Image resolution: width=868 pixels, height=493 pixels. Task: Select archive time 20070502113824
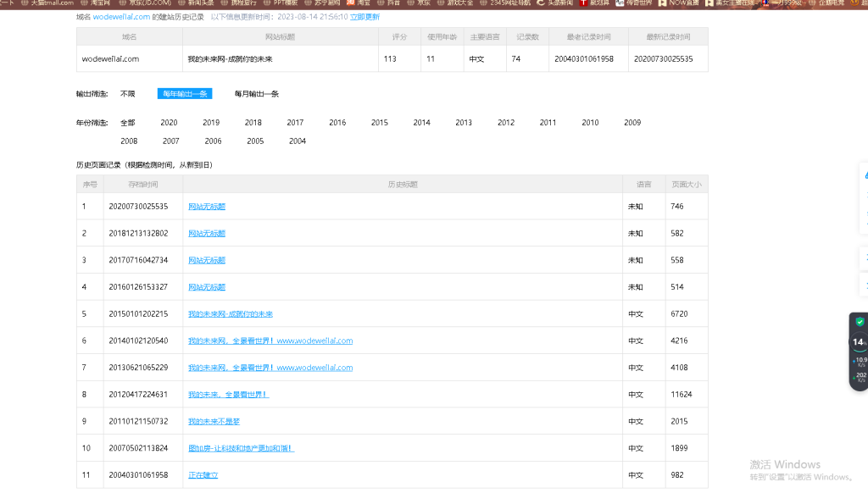point(138,448)
